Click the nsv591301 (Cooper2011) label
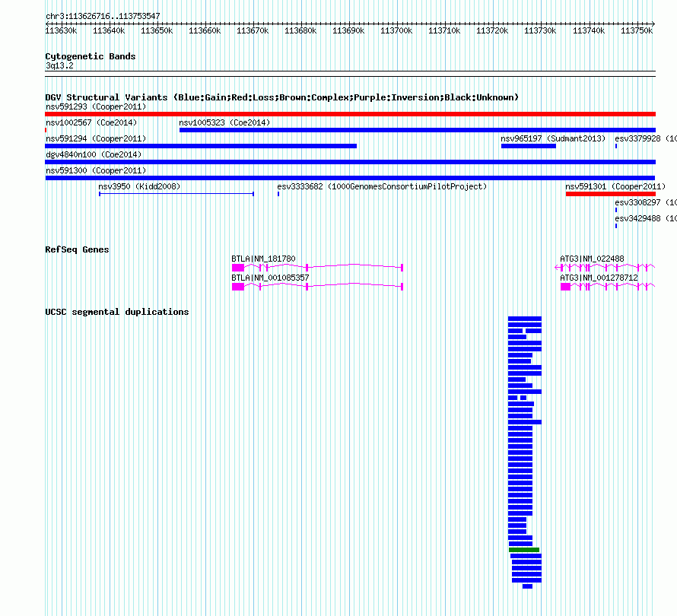 (x=615, y=186)
